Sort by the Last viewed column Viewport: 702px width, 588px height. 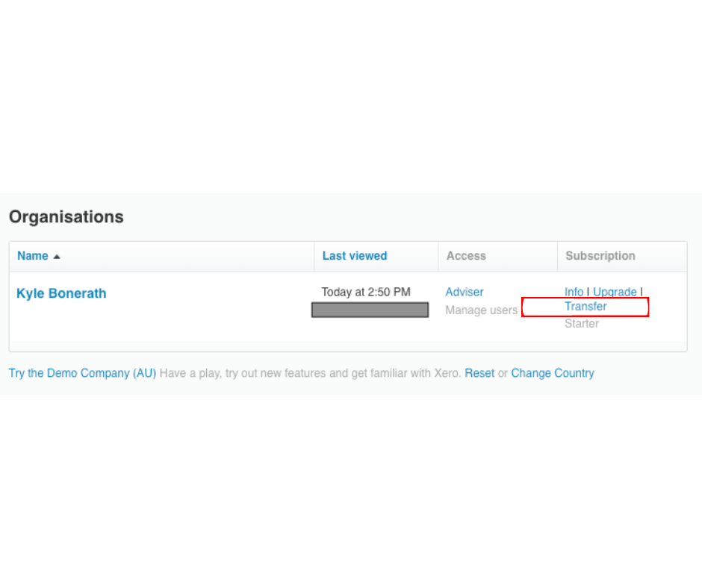point(355,255)
